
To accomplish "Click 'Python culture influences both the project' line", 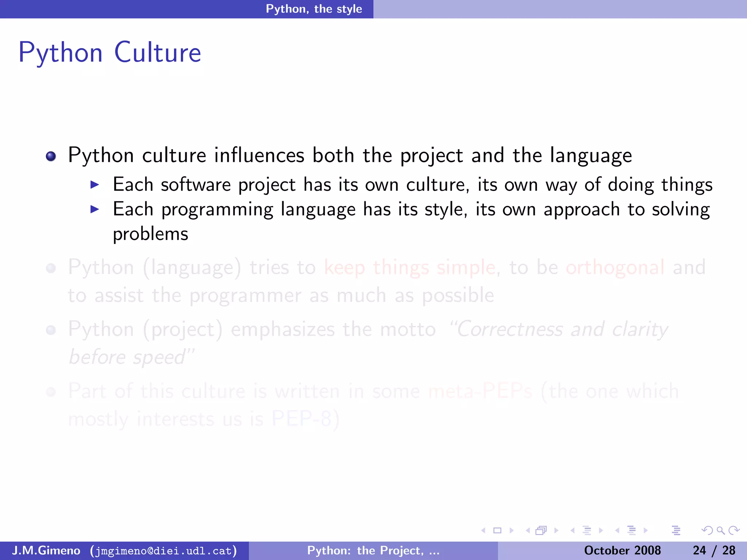I will tap(350, 156).
